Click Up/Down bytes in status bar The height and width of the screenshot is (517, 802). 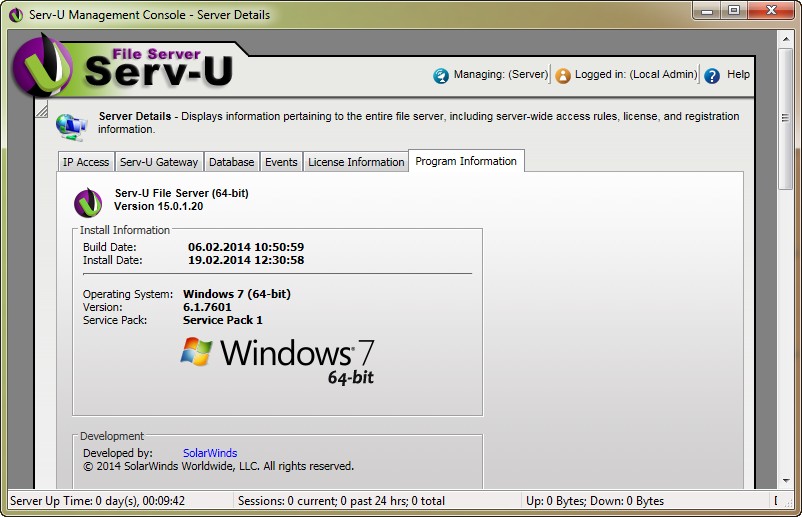[595, 501]
